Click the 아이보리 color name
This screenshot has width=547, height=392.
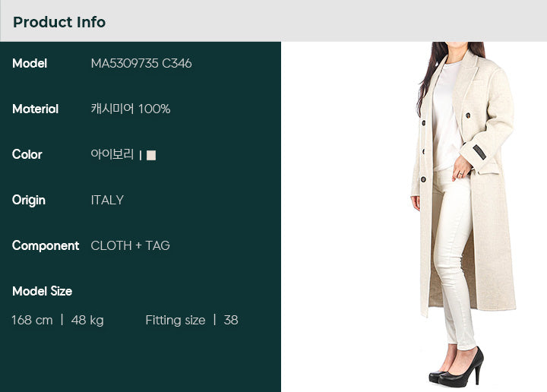(x=112, y=154)
